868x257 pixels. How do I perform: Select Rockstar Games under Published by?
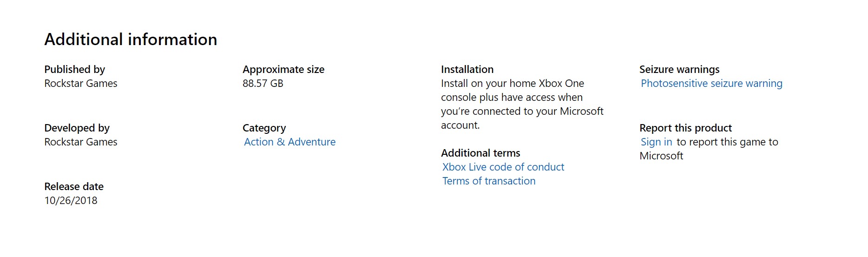click(x=81, y=84)
